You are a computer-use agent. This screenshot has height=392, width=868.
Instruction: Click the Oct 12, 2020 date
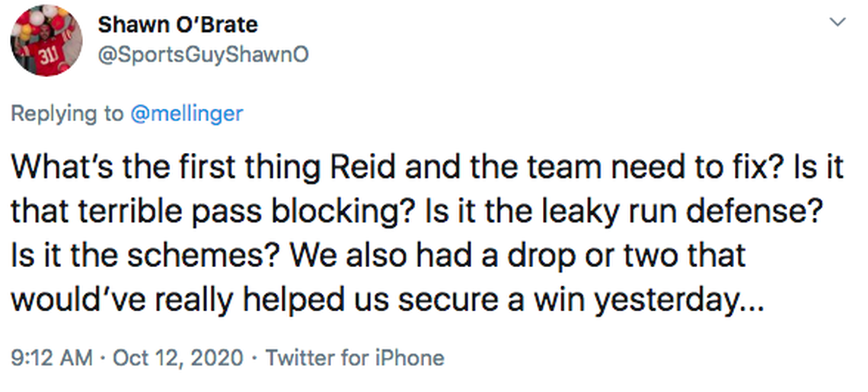pos(178,357)
